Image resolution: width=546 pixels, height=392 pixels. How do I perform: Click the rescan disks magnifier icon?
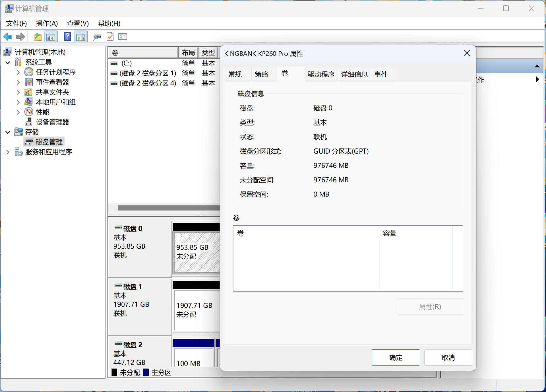click(x=97, y=36)
